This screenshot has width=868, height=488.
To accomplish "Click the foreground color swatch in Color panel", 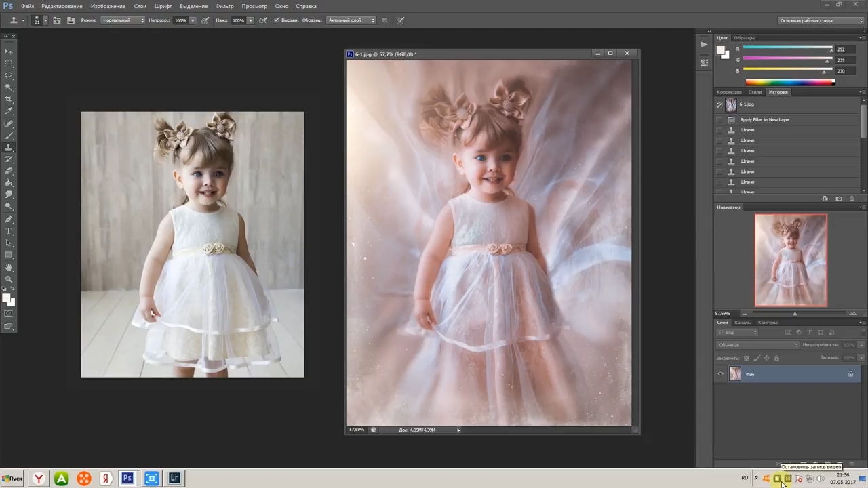I will pos(722,52).
